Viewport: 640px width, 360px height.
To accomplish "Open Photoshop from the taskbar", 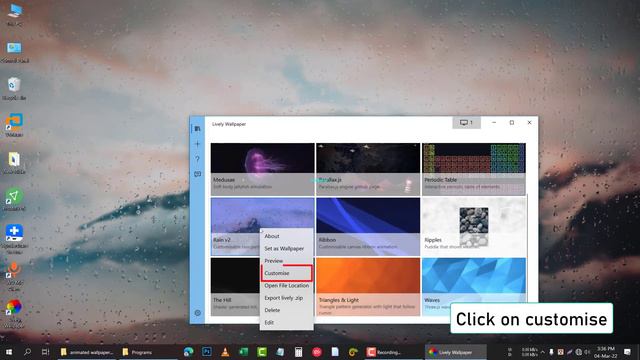I will [x=207, y=352].
